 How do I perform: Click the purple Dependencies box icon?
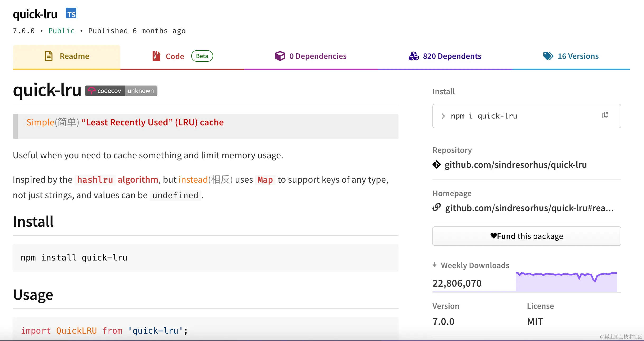click(280, 56)
